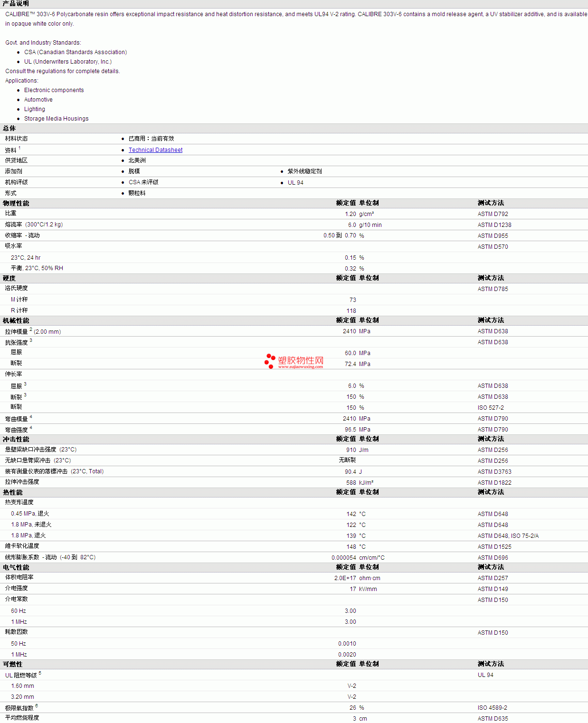Screen dimensions: 588x723
Task: Click 'ASTM D648, ISO 75-2/A' method
Action: [508, 536]
